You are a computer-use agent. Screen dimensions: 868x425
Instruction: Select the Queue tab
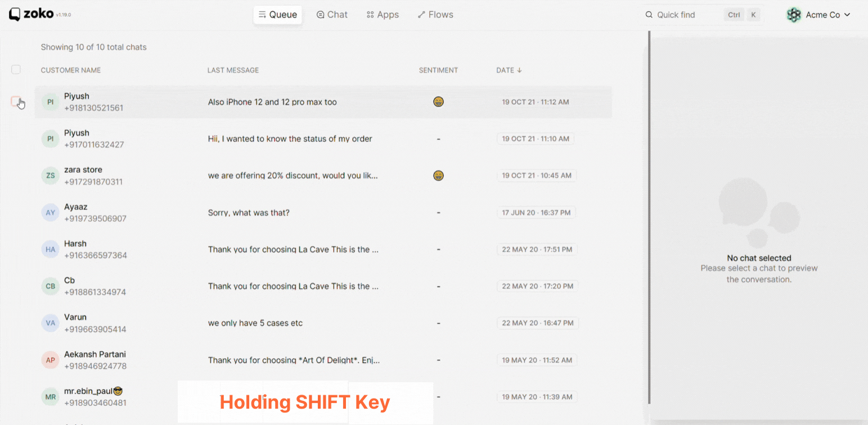(x=277, y=15)
